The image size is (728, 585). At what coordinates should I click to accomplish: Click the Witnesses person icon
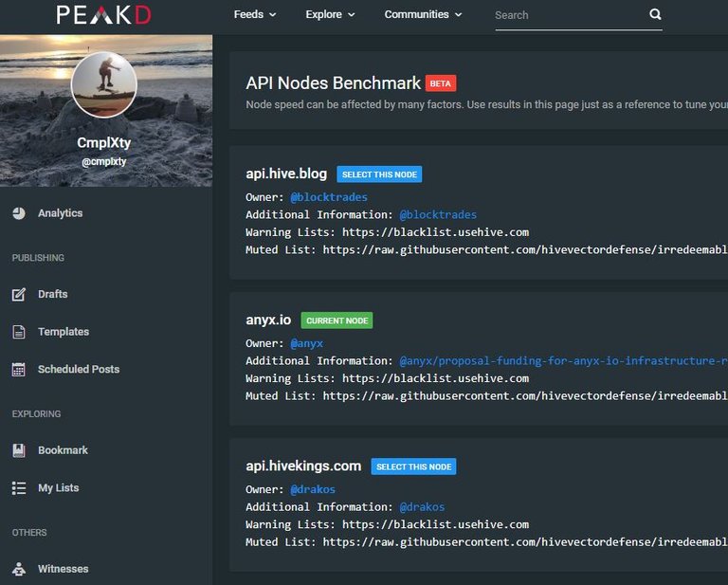[x=19, y=569]
